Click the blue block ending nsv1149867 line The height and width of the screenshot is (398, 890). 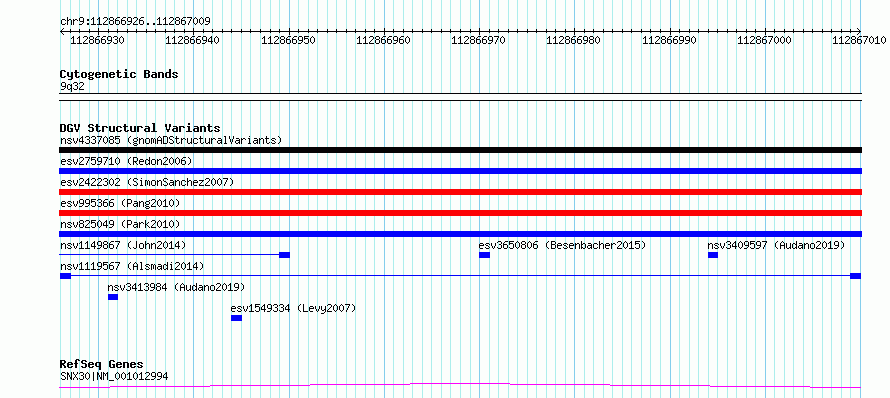click(284, 255)
